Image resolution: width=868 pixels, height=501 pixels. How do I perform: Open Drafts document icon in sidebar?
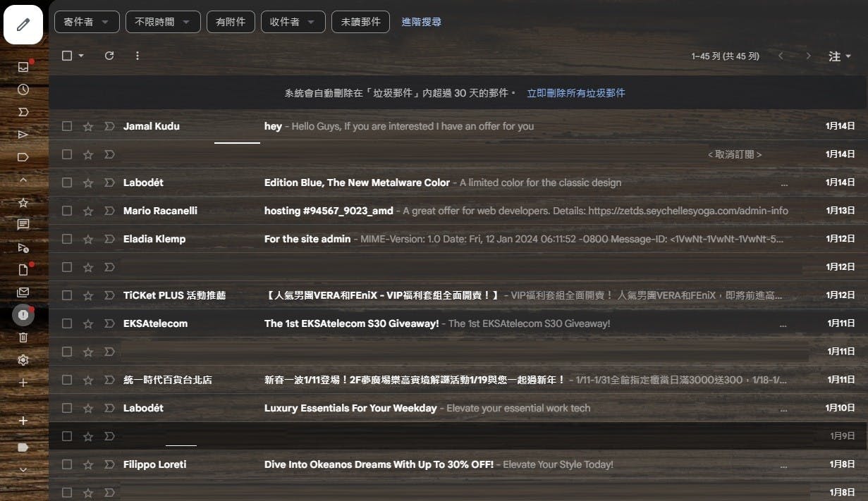(x=23, y=270)
